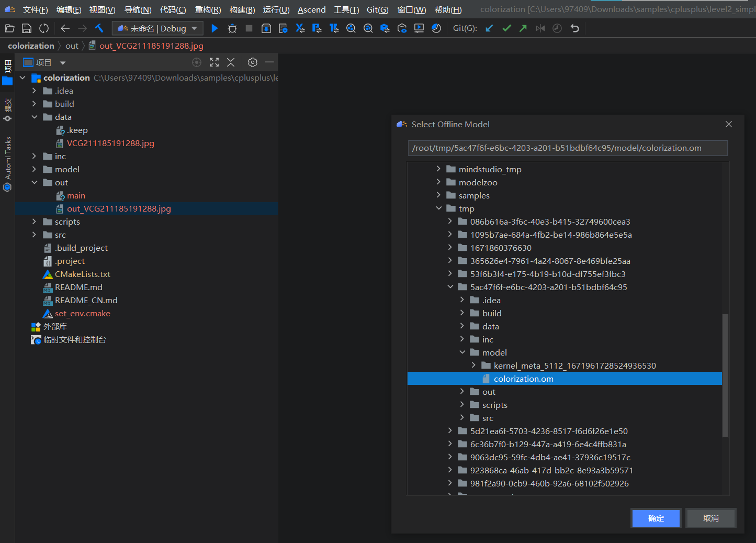Click Git update project arrow

click(489, 28)
